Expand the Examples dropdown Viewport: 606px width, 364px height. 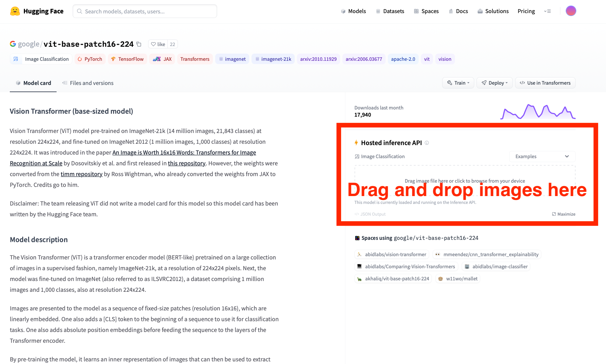(x=542, y=157)
